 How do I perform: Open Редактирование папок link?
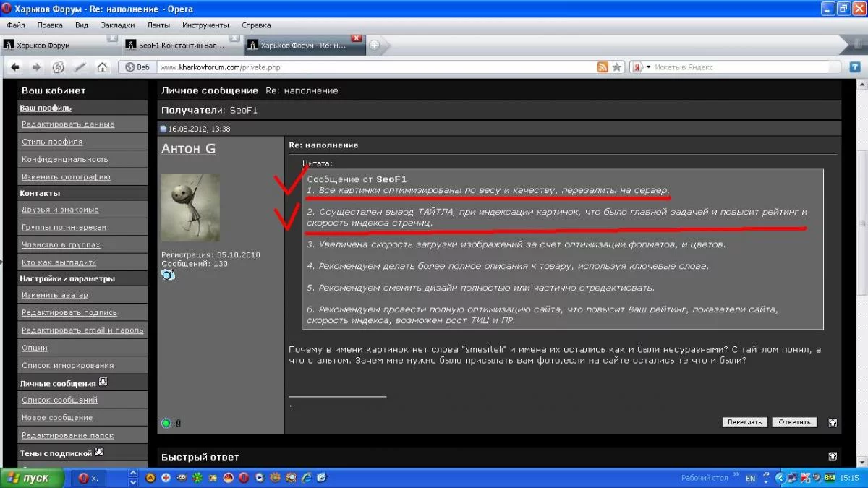click(x=67, y=435)
